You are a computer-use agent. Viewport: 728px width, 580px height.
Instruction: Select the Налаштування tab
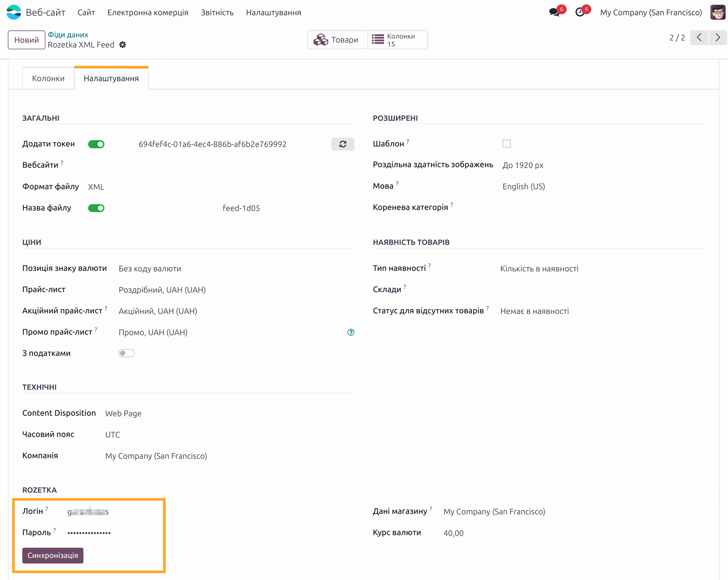tap(111, 79)
